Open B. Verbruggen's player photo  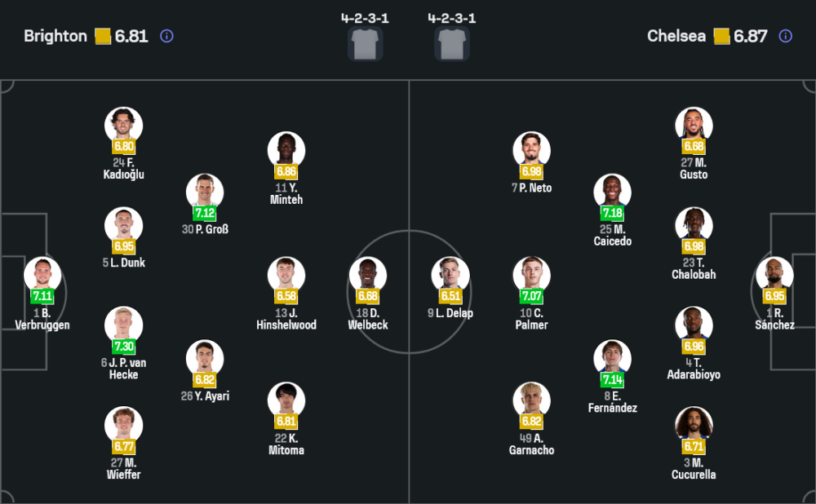[x=42, y=275]
